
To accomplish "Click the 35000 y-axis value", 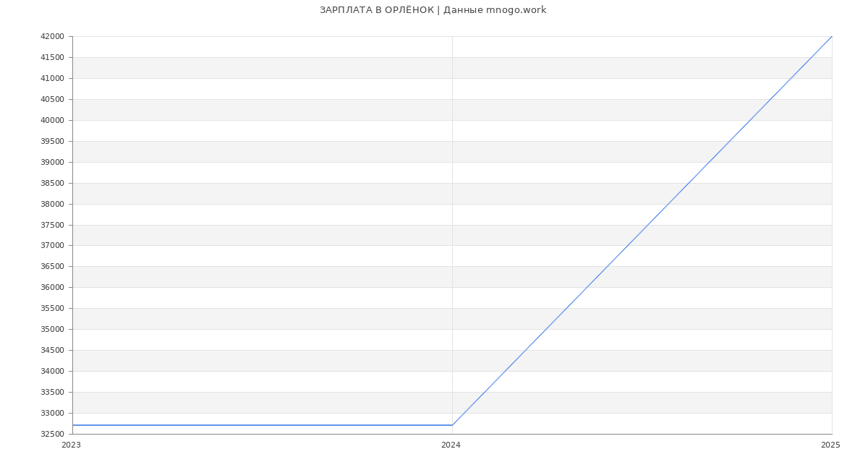I will [x=52, y=330].
